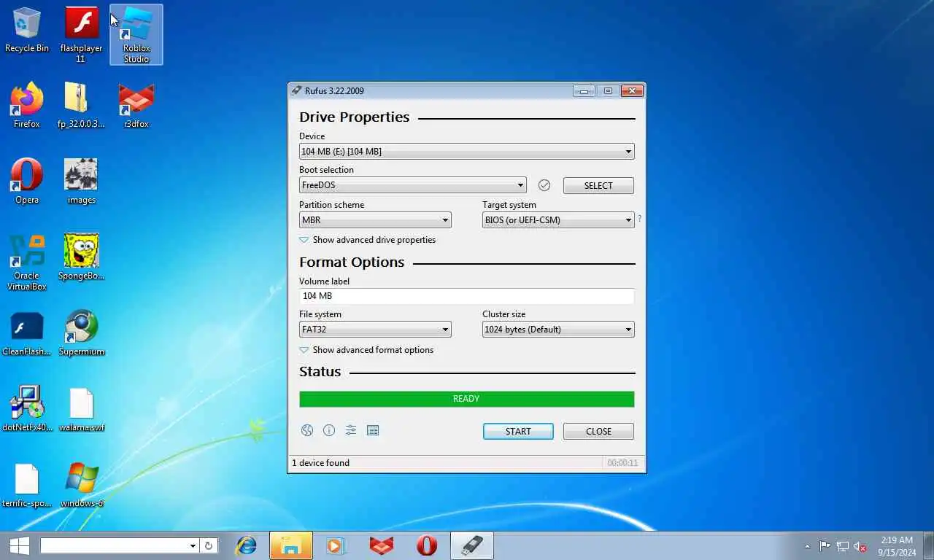The width and height of the screenshot is (934, 560).
Task: Select the terrific-spo... file icon
Action: 27,485
